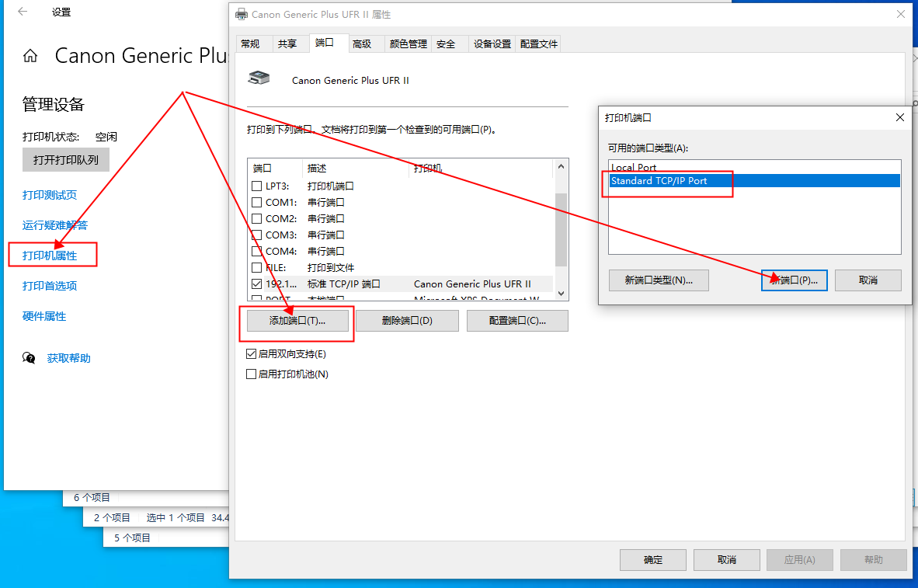
Task: Uncheck the enable bidirectional support checkbox
Action: 251,354
